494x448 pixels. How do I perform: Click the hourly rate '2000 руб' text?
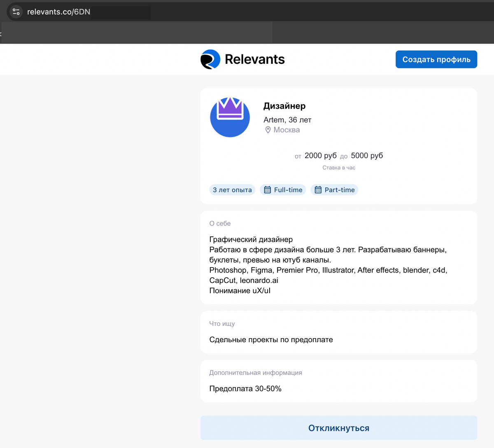coord(320,156)
